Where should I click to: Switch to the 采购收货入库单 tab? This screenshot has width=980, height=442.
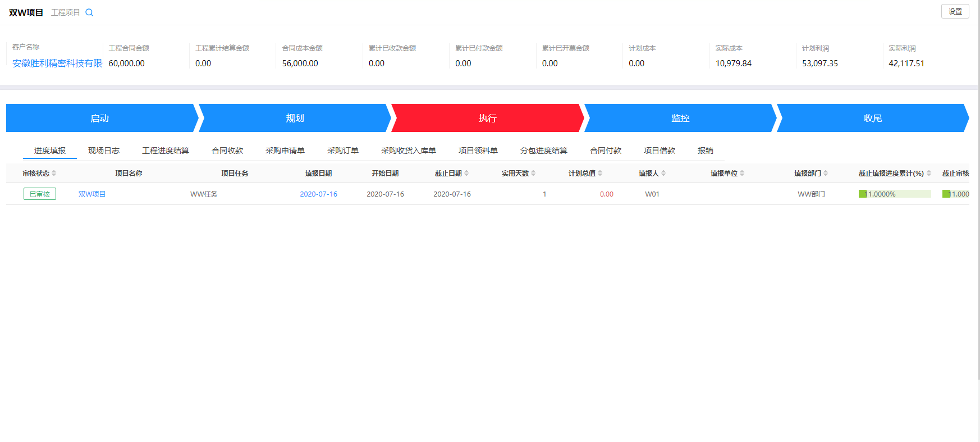[x=409, y=151]
